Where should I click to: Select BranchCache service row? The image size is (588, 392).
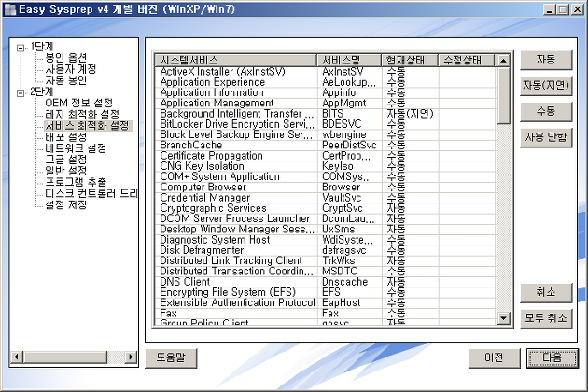point(325,146)
